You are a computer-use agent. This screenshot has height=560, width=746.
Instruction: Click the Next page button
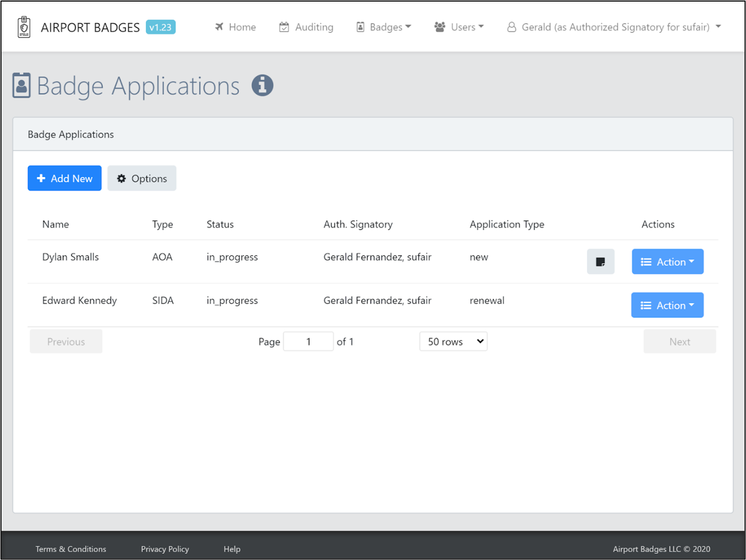coord(680,341)
